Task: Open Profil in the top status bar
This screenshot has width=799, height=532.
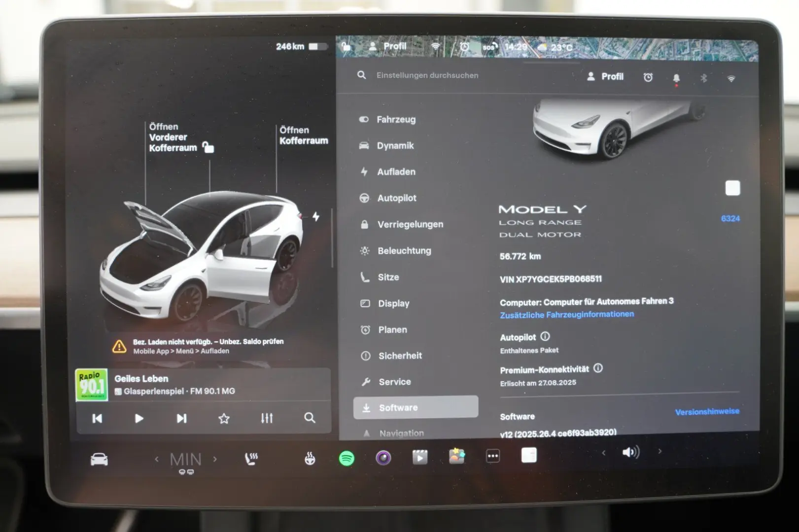Action: tap(388, 46)
